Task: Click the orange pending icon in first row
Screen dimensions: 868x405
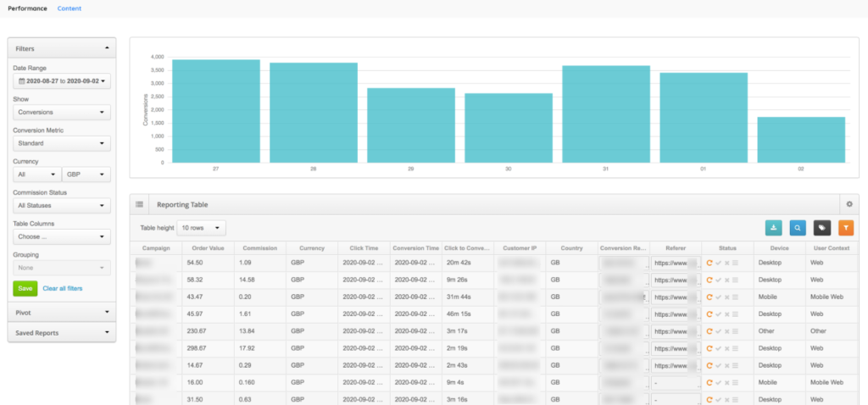Action: click(x=709, y=264)
